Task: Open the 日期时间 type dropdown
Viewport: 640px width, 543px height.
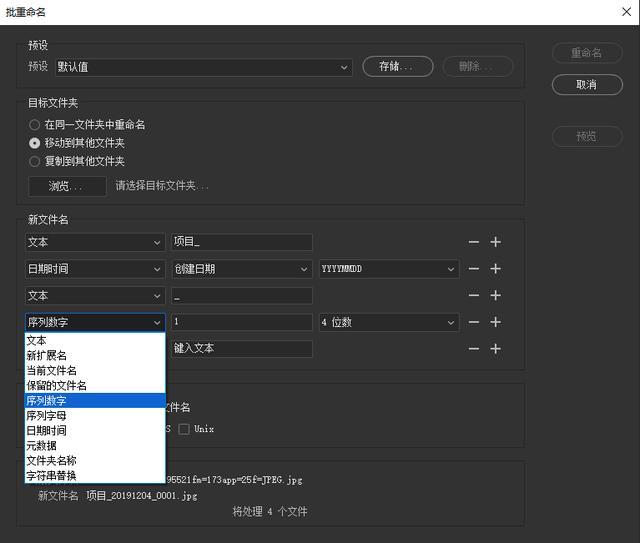Action: click(x=95, y=269)
